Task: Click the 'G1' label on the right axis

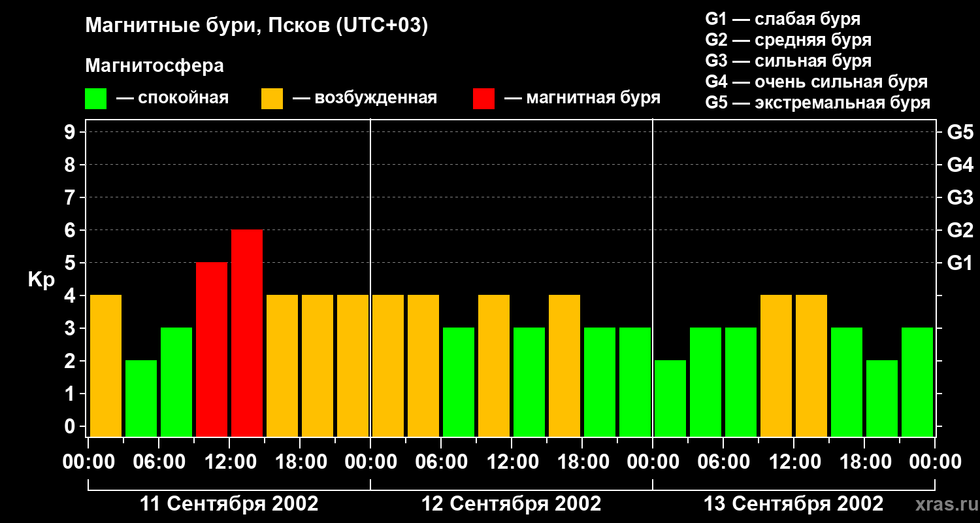Action: pyautogui.click(x=960, y=263)
